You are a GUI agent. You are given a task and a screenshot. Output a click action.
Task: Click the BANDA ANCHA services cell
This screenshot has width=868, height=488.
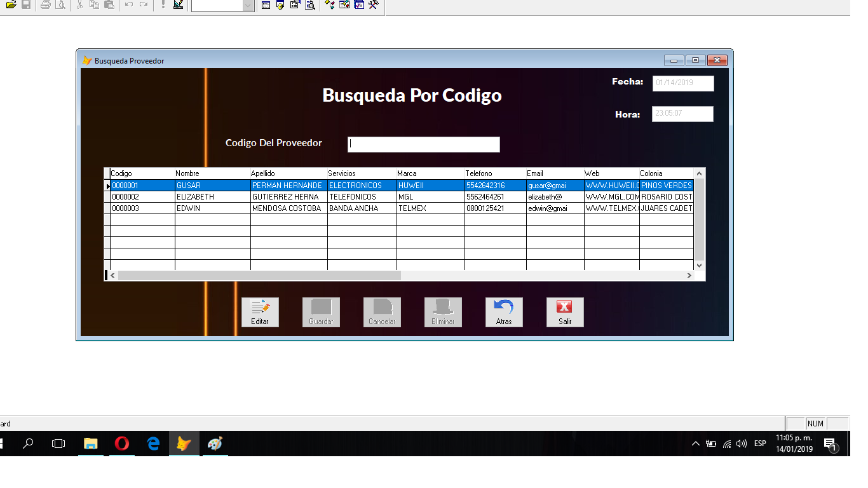click(362, 208)
